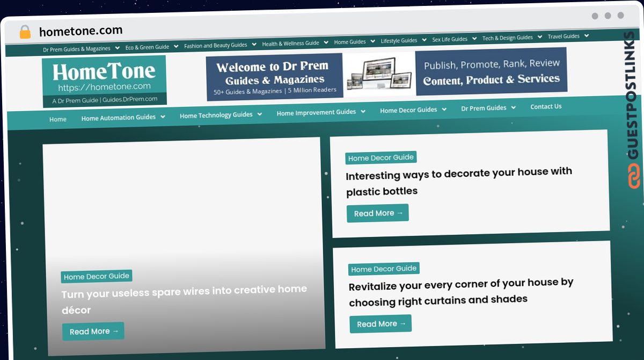Go to the Contact Us page
The height and width of the screenshot is (360, 644).
(546, 106)
